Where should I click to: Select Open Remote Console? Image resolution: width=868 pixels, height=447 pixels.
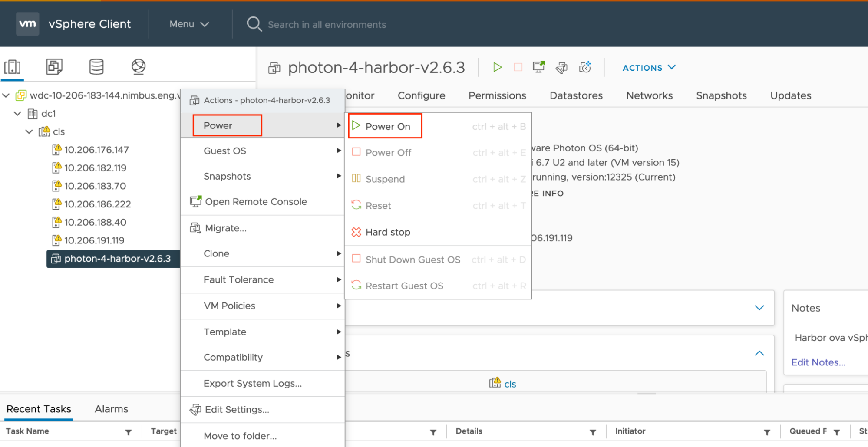262,202
